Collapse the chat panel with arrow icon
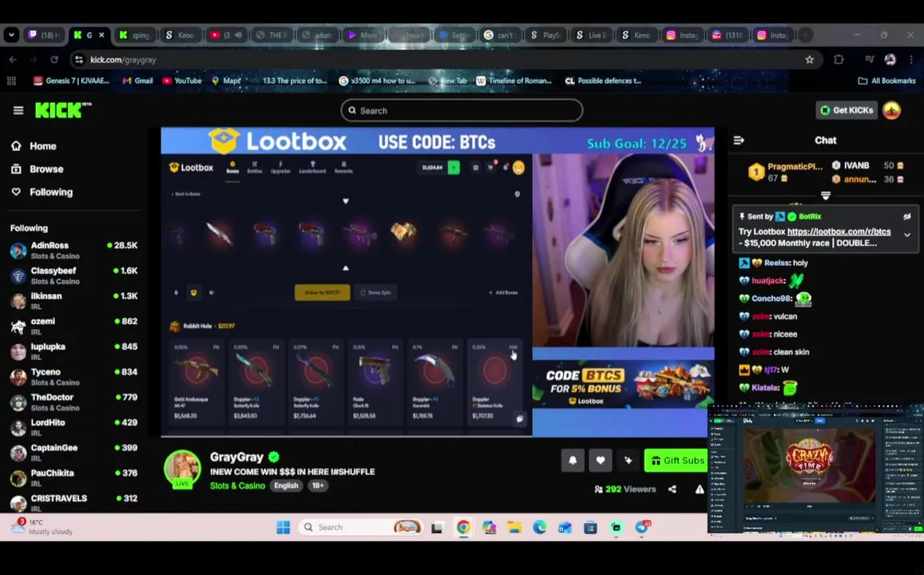Screen dimensions: 924x575 [x=739, y=141]
